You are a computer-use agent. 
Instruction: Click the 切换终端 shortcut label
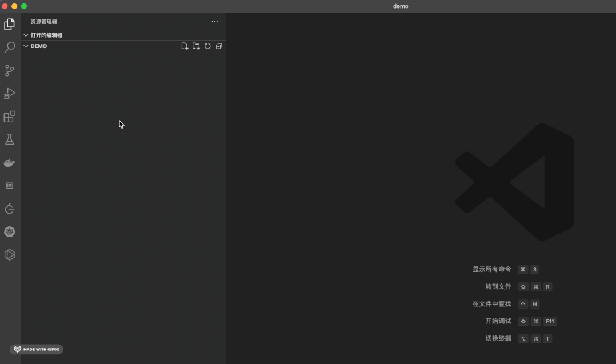click(498, 338)
